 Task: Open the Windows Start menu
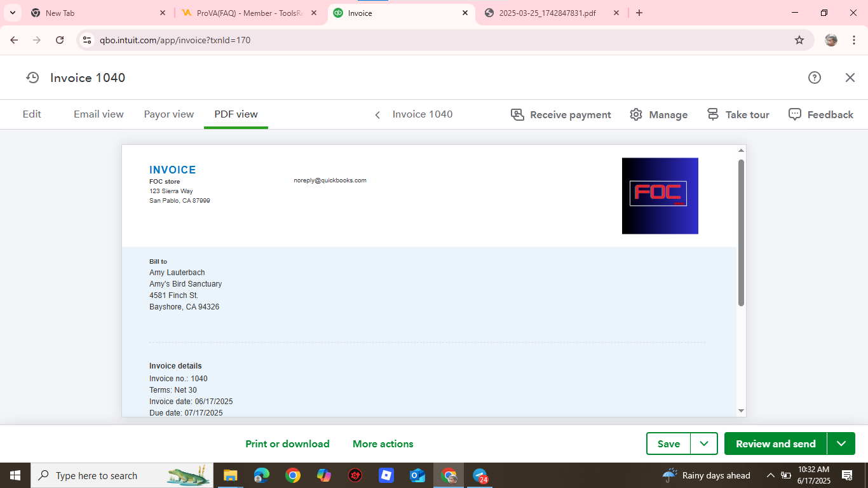15,475
